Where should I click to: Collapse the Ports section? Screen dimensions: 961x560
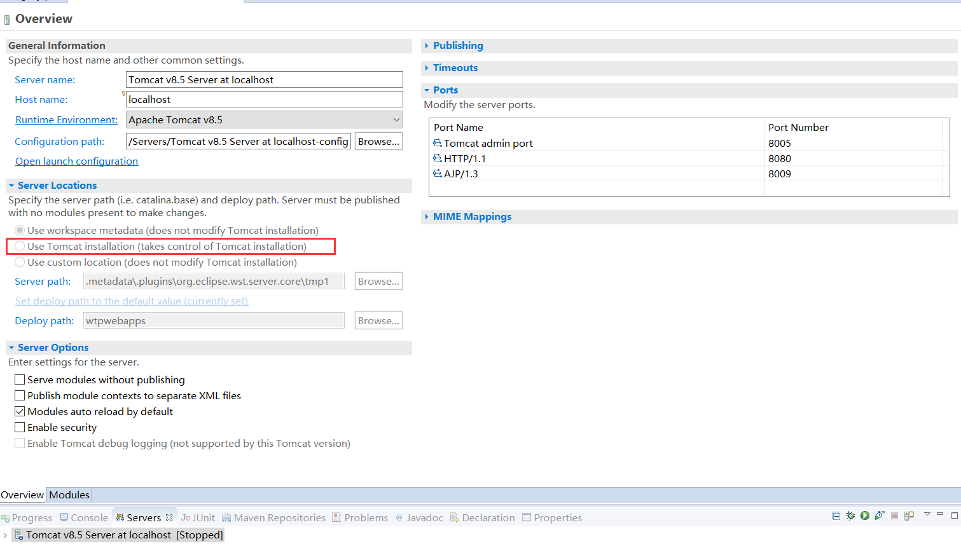(427, 90)
